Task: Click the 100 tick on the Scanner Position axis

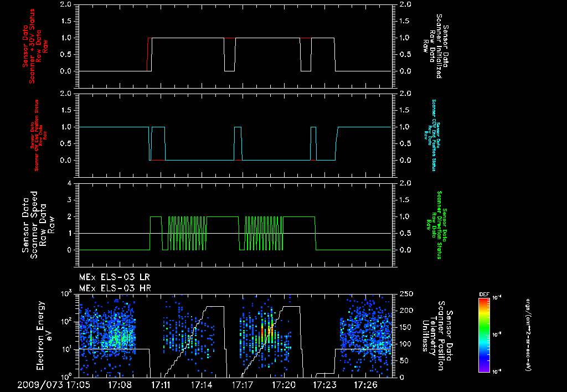Action: click(x=406, y=344)
